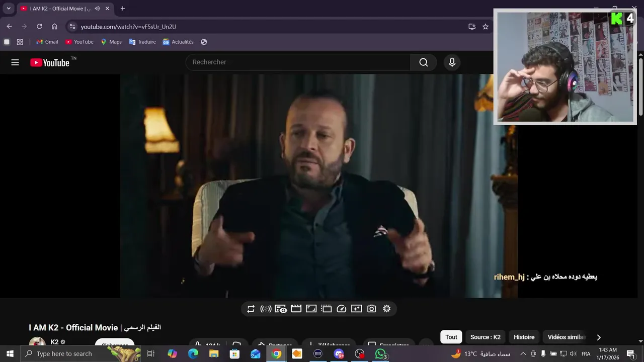The width and height of the screenshot is (644, 362).
Task: Open site information icon in address bar
Action: pyautogui.click(x=72, y=27)
